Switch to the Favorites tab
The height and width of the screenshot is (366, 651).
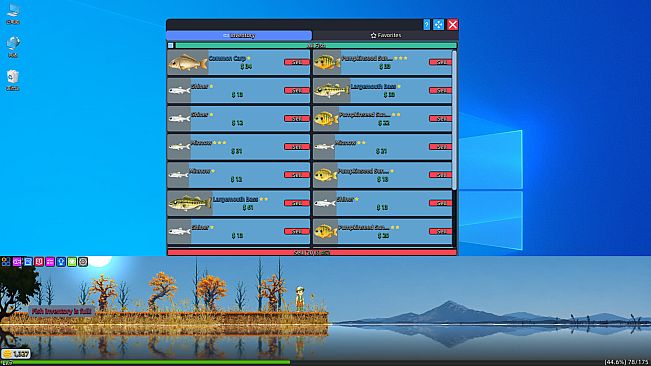[386, 35]
